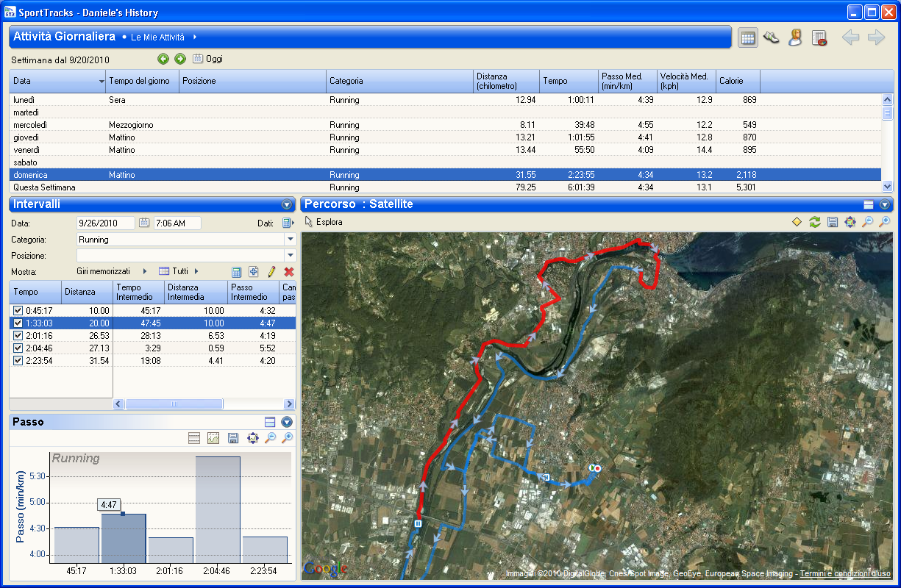Click the yellow diamond map icon

(x=797, y=221)
